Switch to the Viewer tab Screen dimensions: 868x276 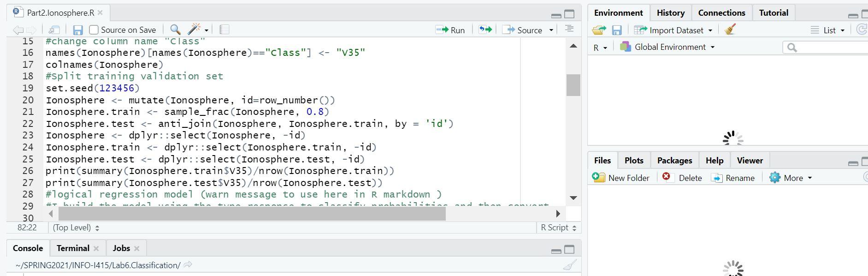750,161
